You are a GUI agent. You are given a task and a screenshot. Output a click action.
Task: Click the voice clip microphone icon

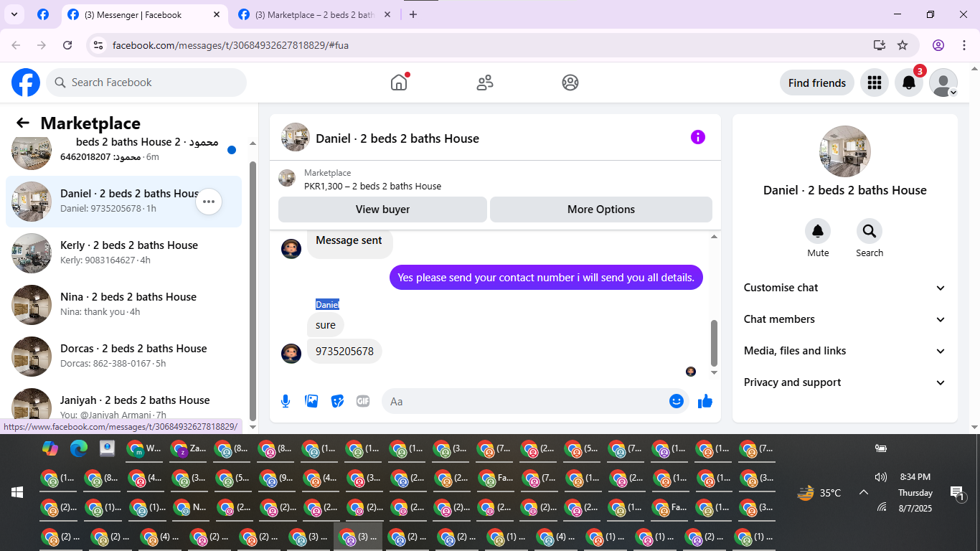tap(286, 401)
